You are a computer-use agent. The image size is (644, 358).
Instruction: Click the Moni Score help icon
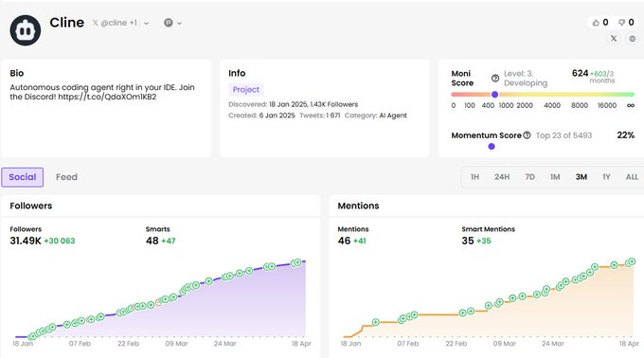point(495,78)
